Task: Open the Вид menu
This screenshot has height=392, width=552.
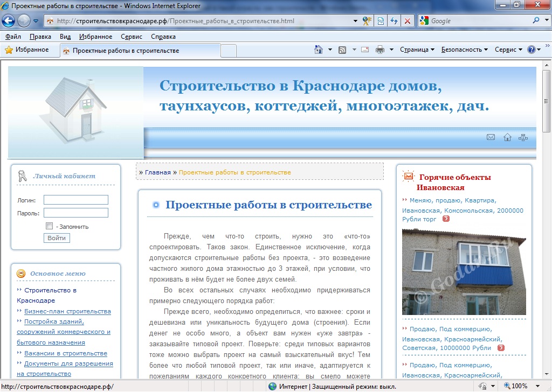Action: pos(65,37)
